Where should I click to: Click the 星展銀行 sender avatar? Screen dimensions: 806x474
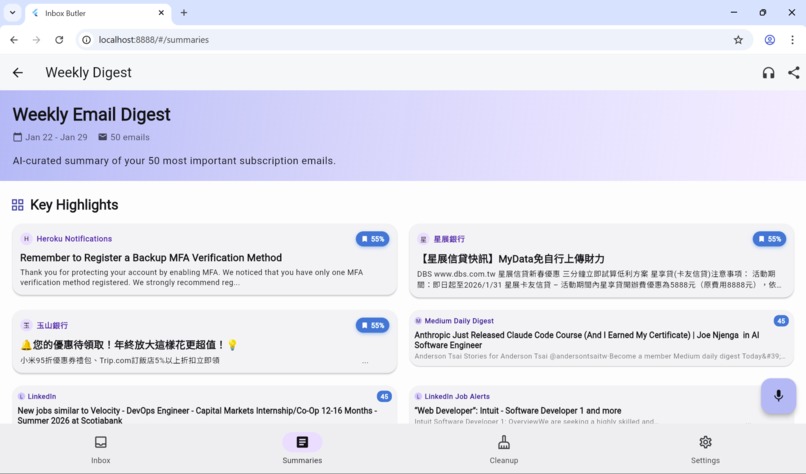tap(423, 239)
